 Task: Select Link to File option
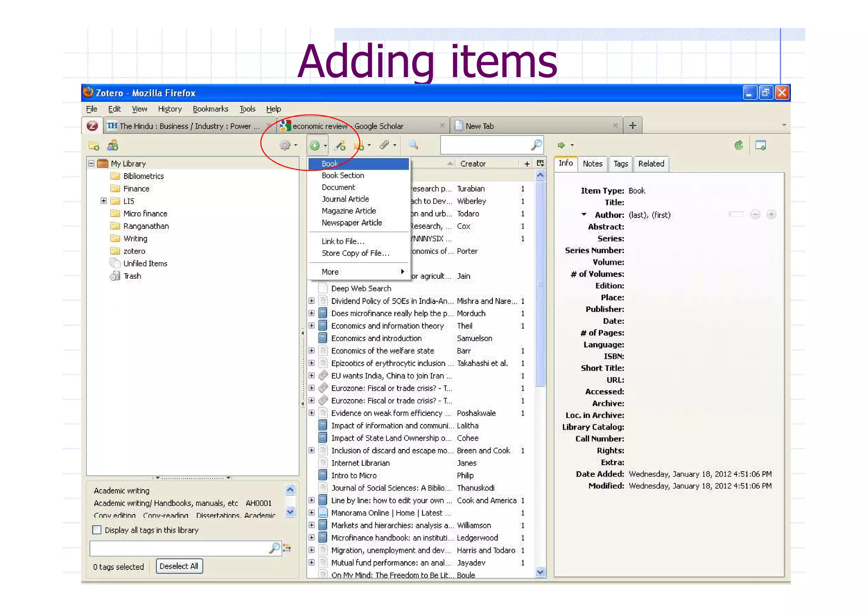[343, 241]
